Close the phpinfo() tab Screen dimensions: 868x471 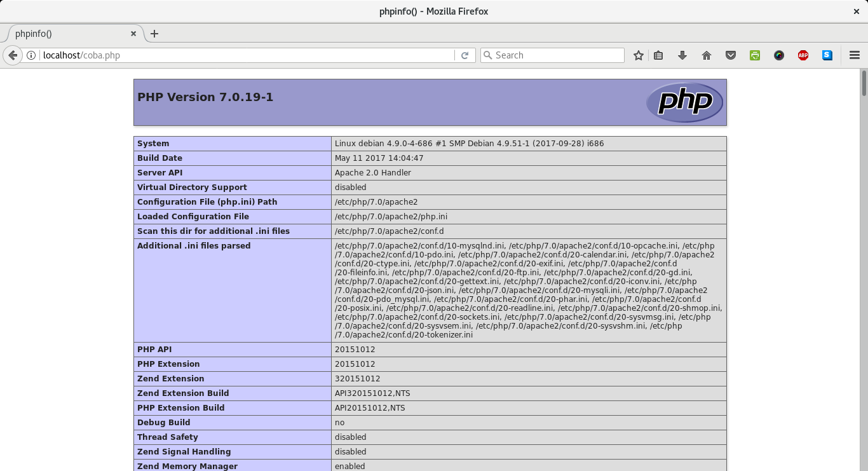click(x=133, y=34)
